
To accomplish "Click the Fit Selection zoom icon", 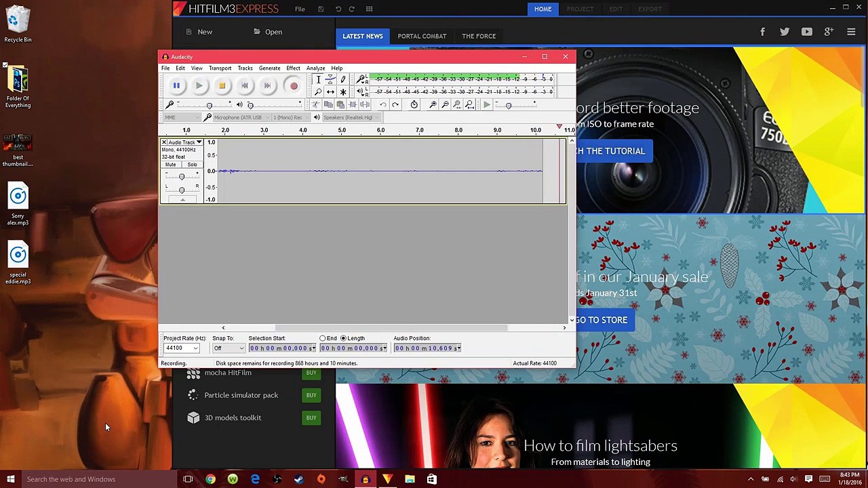I will pos(457,104).
